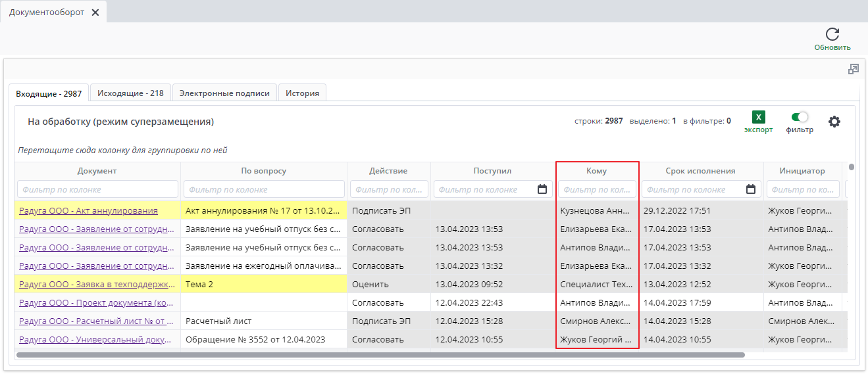Click the Расчетный лист subject cell
This screenshot has width=868, height=374.
point(263,321)
